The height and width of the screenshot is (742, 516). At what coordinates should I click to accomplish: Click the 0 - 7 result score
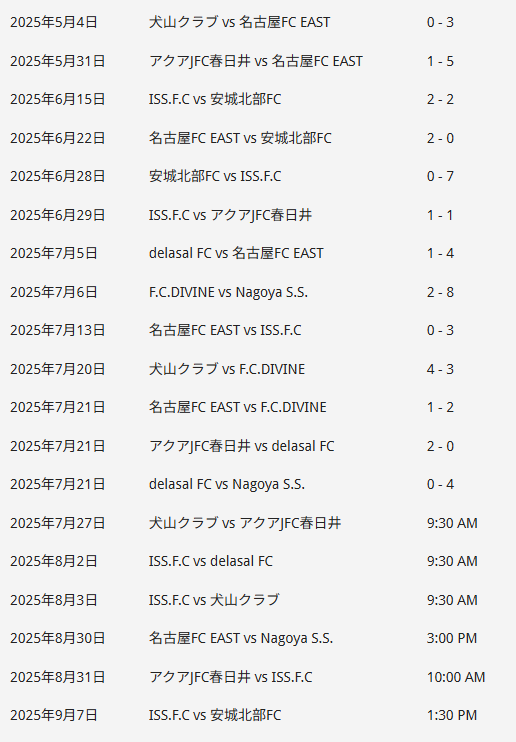click(440, 177)
